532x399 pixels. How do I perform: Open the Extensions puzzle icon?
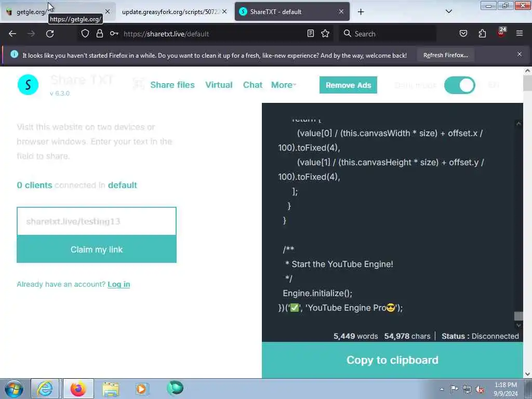click(482, 33)
